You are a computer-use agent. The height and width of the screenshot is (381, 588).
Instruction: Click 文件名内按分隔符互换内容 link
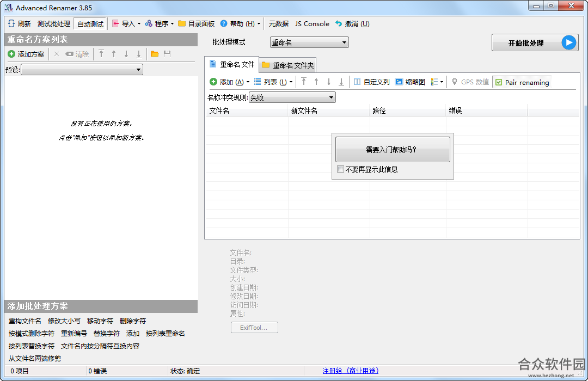[x=100, y=346]
